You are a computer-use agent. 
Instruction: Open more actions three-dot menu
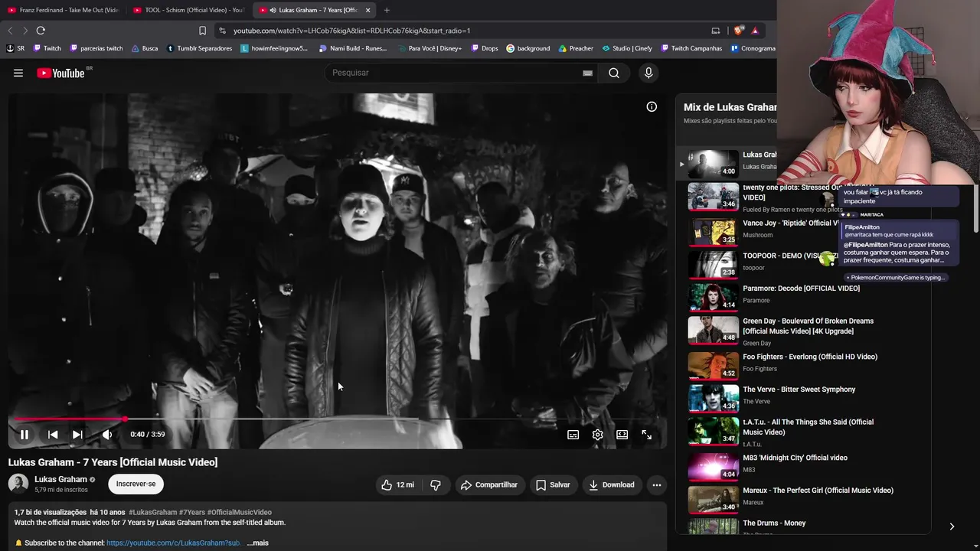(x=656, y=484)
